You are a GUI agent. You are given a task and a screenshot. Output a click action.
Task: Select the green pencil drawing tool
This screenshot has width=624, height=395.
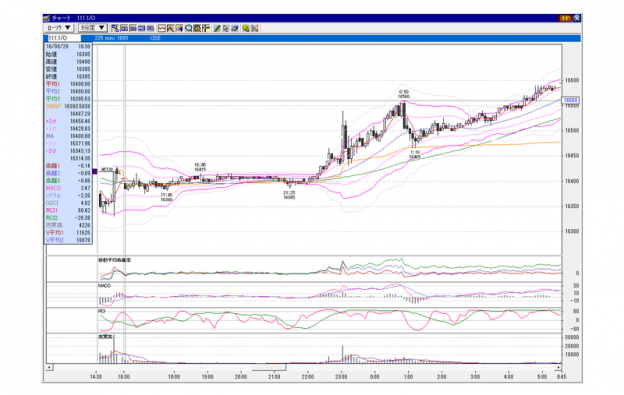[x=217, y=28]
